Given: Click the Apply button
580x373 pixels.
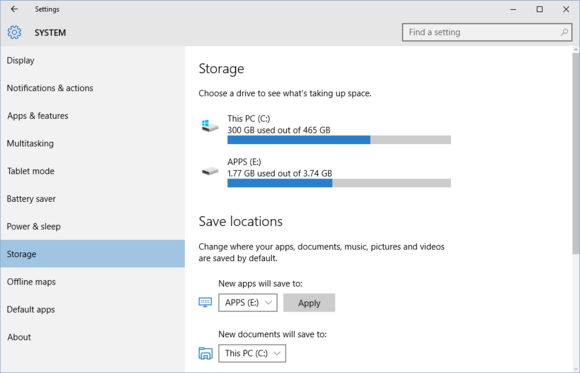Looking at the screenshot, I should [309, 303].
